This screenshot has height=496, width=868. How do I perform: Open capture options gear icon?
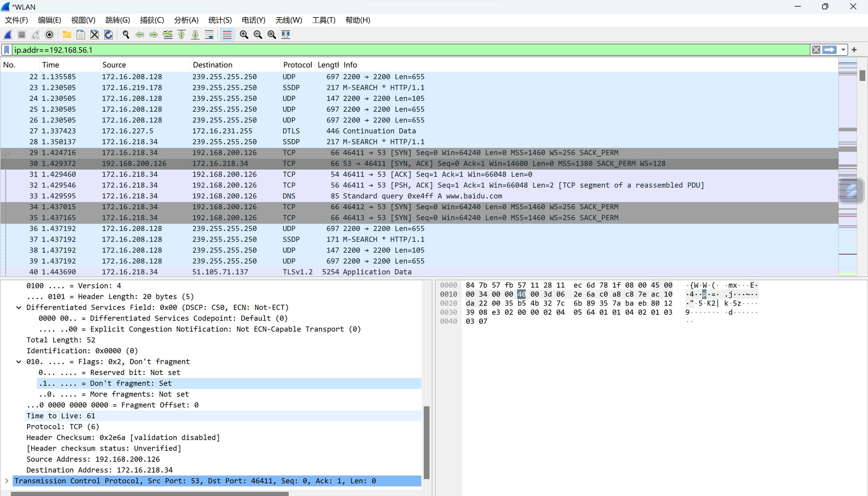[49, 34]
